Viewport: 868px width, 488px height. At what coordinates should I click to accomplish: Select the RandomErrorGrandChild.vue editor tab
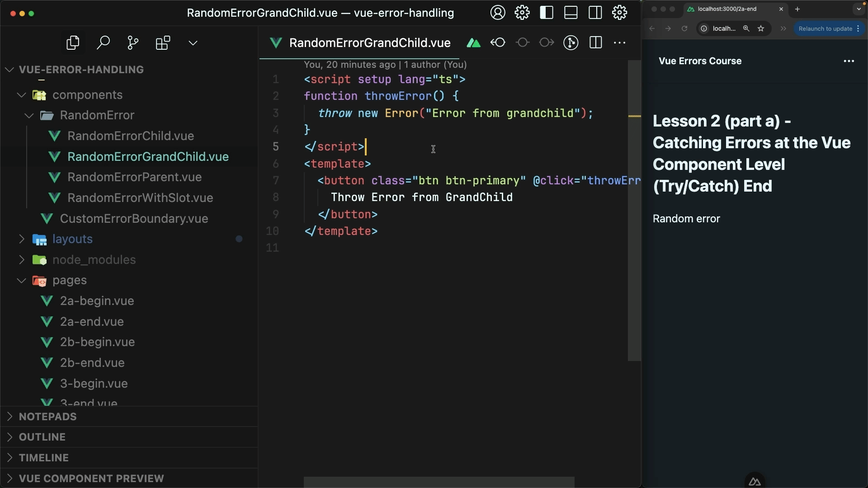click(x=369, y=43)
